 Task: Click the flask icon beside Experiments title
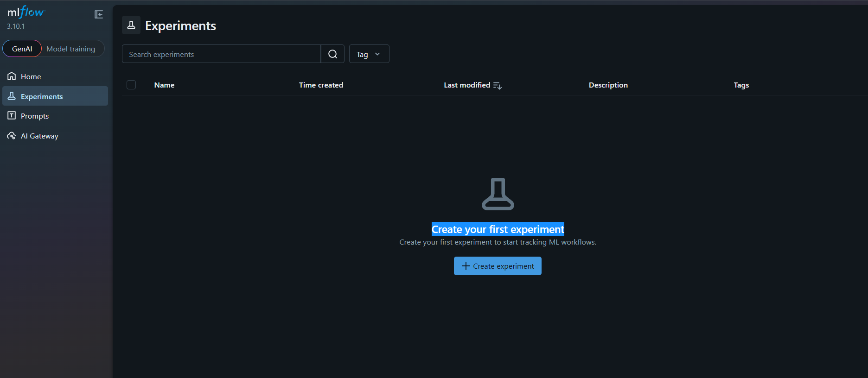point(131,25)
